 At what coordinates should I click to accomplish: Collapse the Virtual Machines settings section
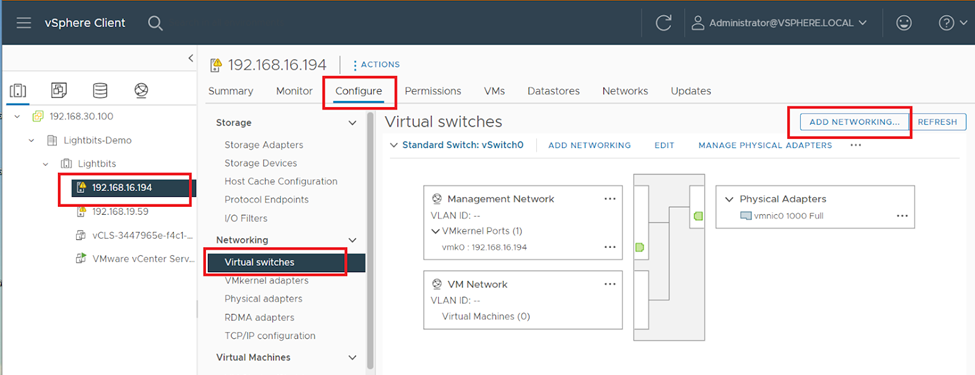pyautogui.click(x=353, y=358)
